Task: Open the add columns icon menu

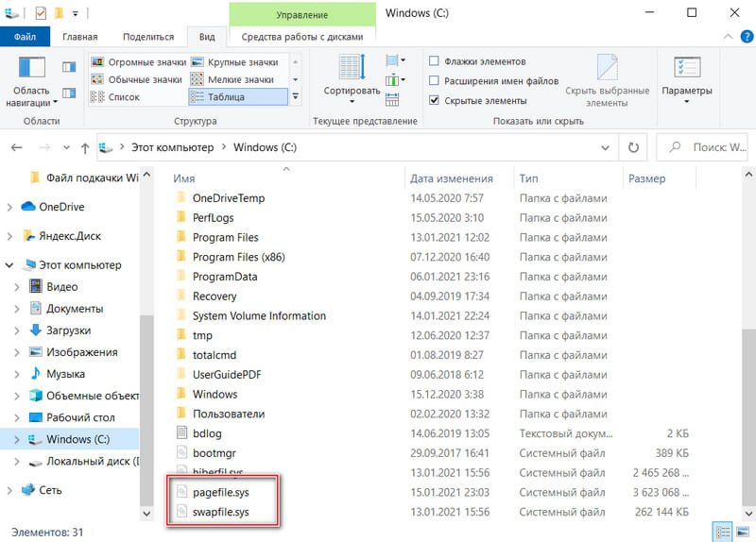Action: 396,80
